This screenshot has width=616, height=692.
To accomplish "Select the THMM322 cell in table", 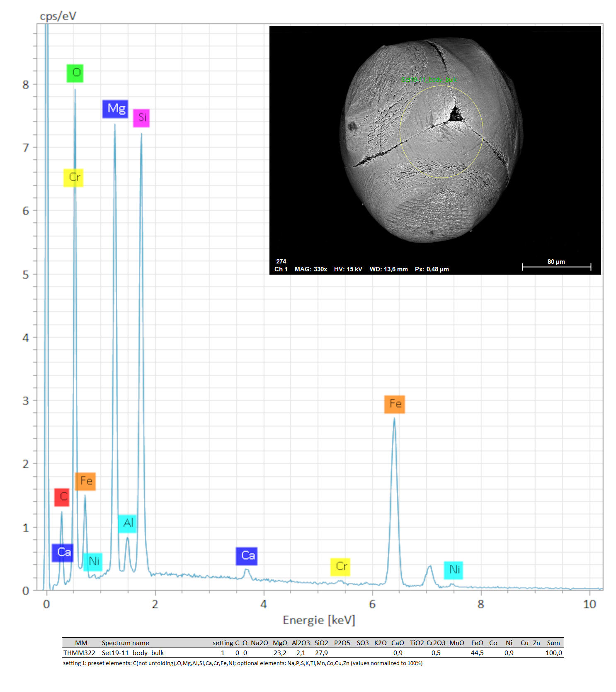I will click(x=79, y=653).
